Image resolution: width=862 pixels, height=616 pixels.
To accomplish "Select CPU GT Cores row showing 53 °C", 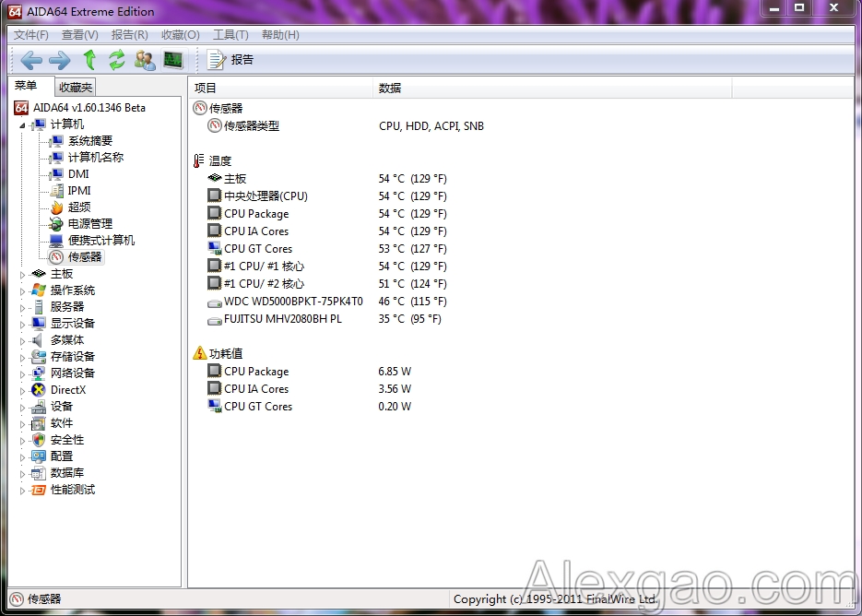I will tap(327, 249).
